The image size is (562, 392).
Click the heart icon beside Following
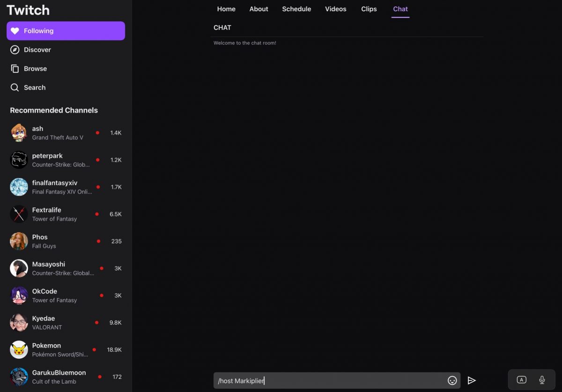[15, 31]
